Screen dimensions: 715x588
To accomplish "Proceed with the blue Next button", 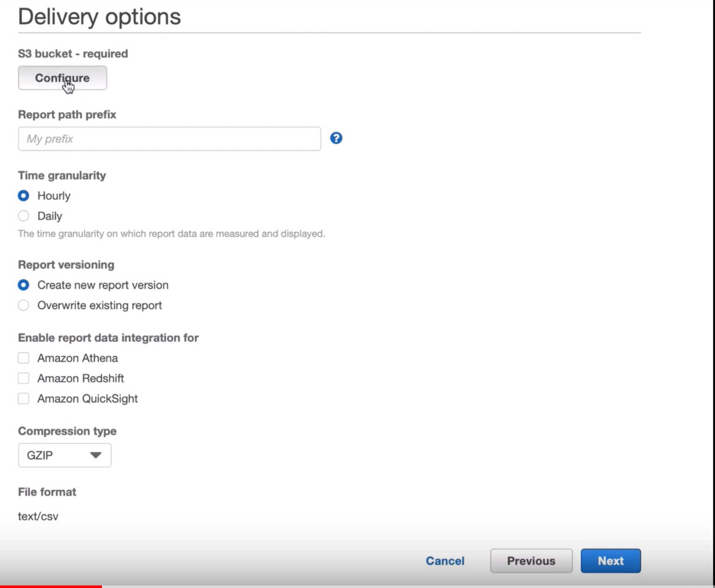I will [x=610, y=561].
